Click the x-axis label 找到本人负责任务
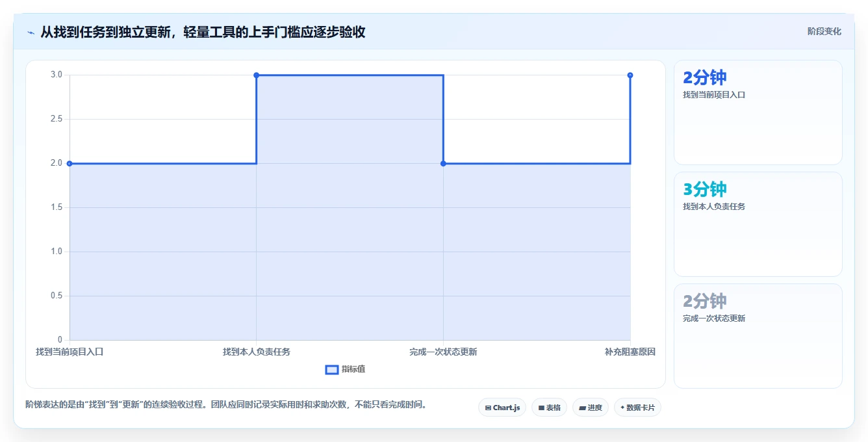The height and width of the screenshot is (442, 868). (257, 352)
